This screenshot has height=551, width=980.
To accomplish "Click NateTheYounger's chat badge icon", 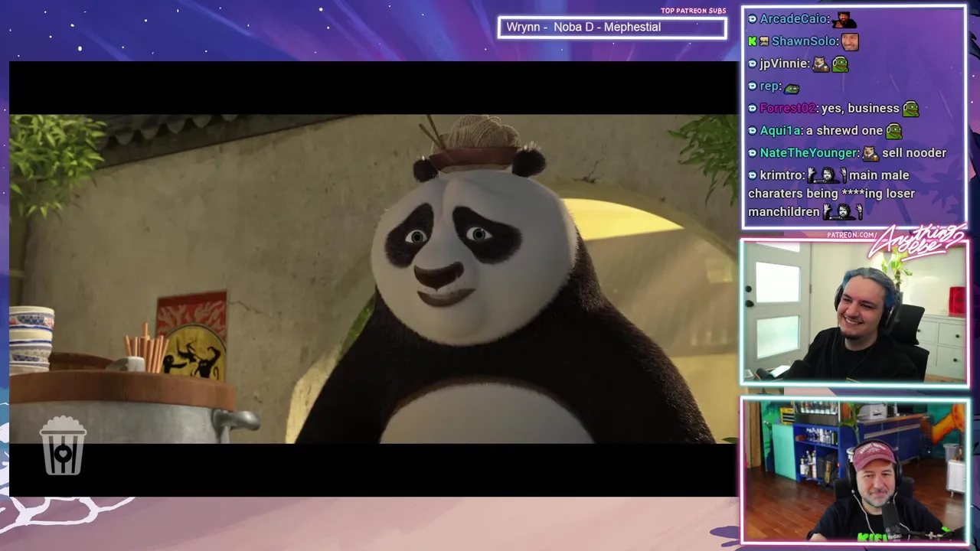I will click(753, 152).
